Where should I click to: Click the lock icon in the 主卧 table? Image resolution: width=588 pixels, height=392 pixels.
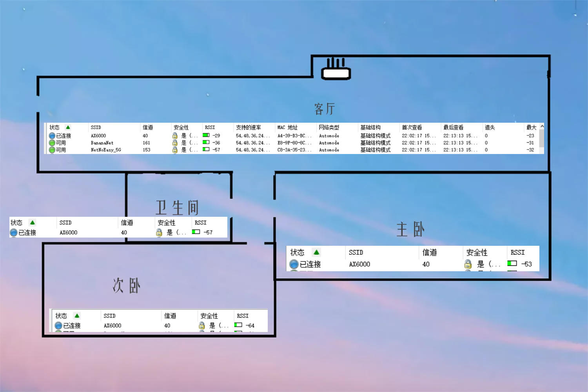(x=468, y=264)
